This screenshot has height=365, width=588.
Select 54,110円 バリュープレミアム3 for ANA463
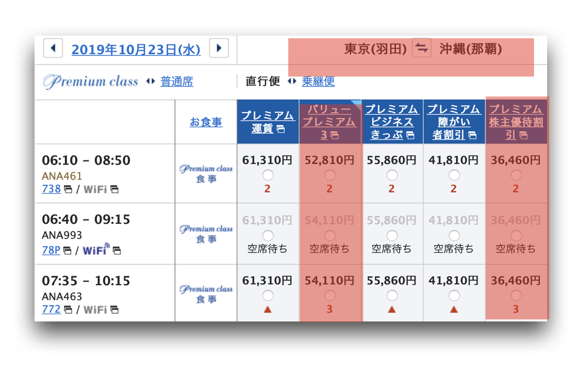[330, 296]
